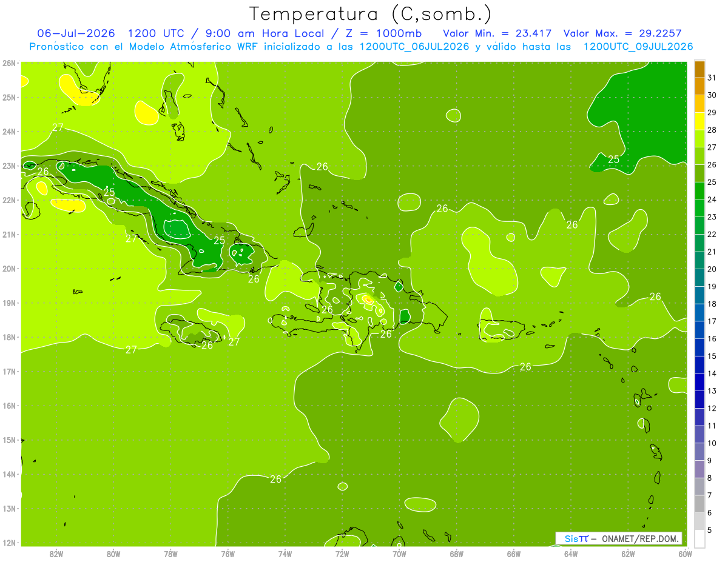Click the colorbar label '16'
Screen dimensions: 728x562
(712, 339)
